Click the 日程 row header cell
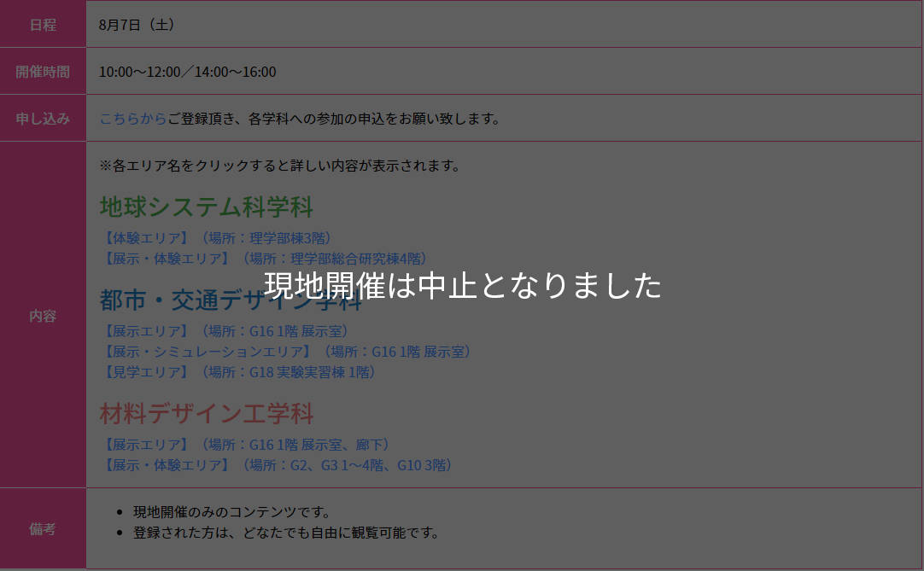Screen dimensions: 924x571 click(43, 25)
